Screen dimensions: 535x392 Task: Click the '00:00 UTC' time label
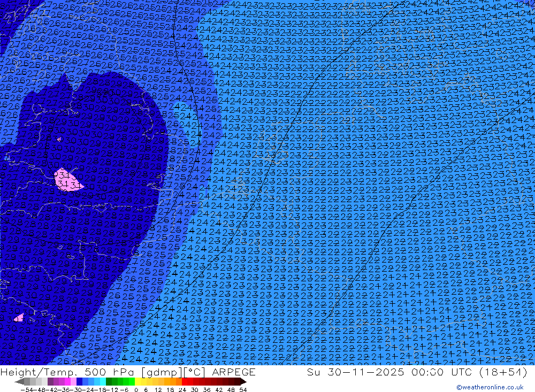(x=443, y=372)
